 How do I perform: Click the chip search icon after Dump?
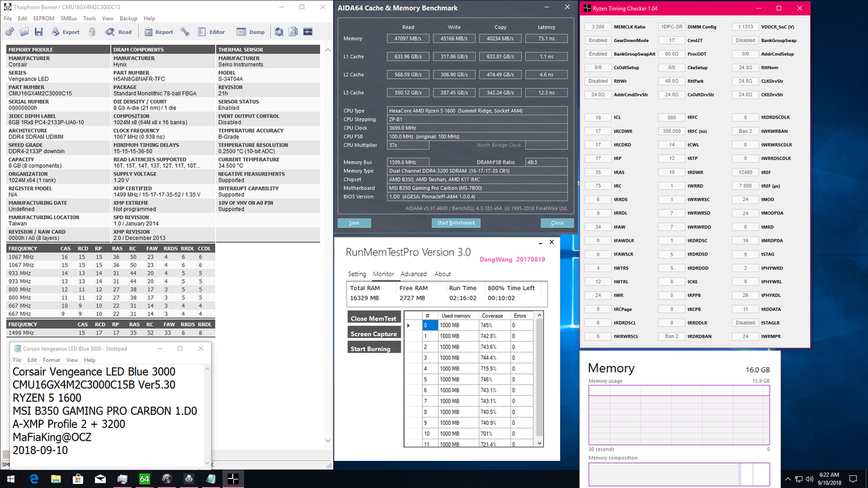tap(279, 32)
